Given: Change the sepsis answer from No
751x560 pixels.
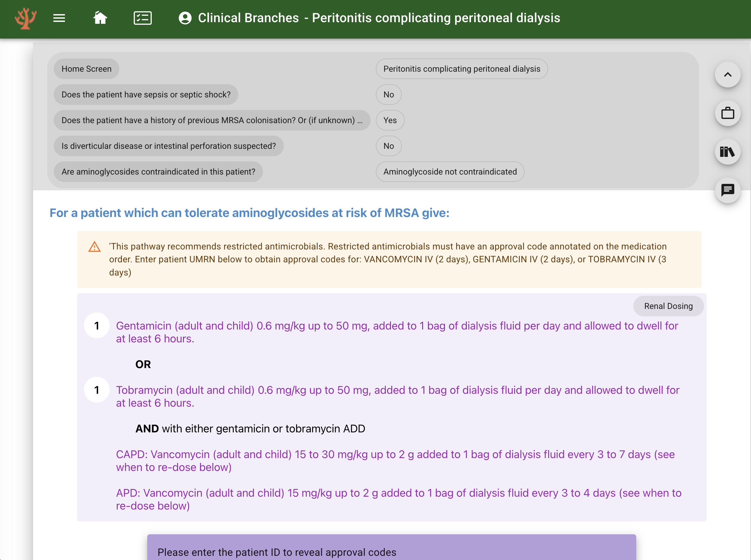Looking at the screenshot, I should click(388, 95).
